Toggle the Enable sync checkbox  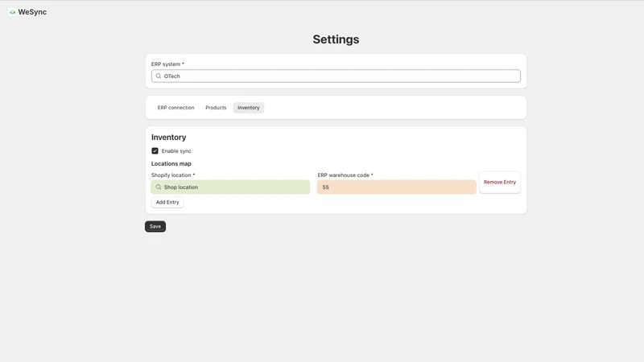155,151
